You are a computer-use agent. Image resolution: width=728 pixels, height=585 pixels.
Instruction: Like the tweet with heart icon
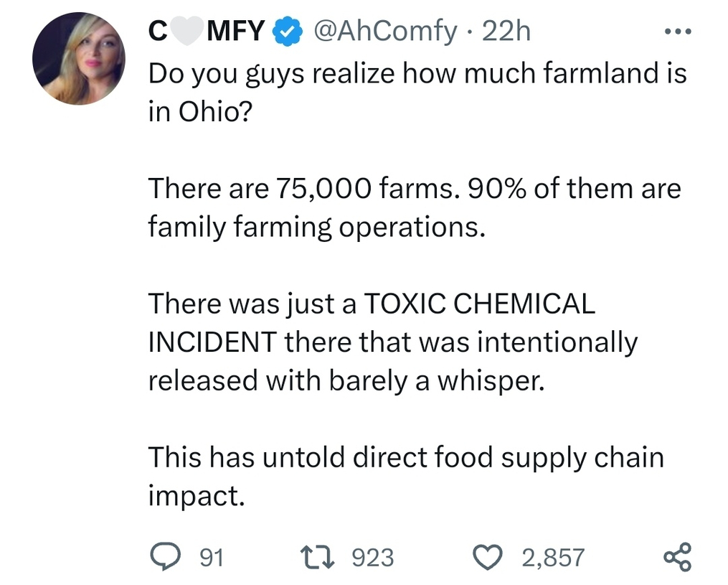click(x=488, y=557)
